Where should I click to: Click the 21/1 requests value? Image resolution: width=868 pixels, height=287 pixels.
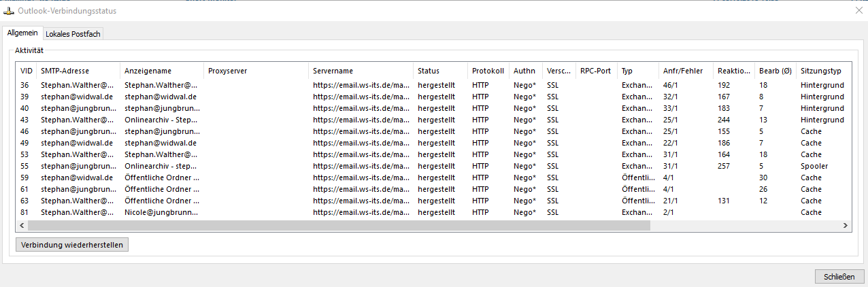point(672,201)
